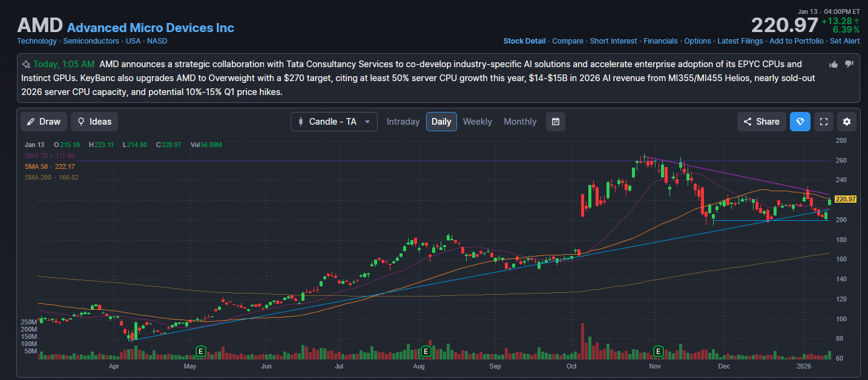This screenshot has width=868, height=380.
Task: Open the Semiconductors industry link
Action: 91,41
